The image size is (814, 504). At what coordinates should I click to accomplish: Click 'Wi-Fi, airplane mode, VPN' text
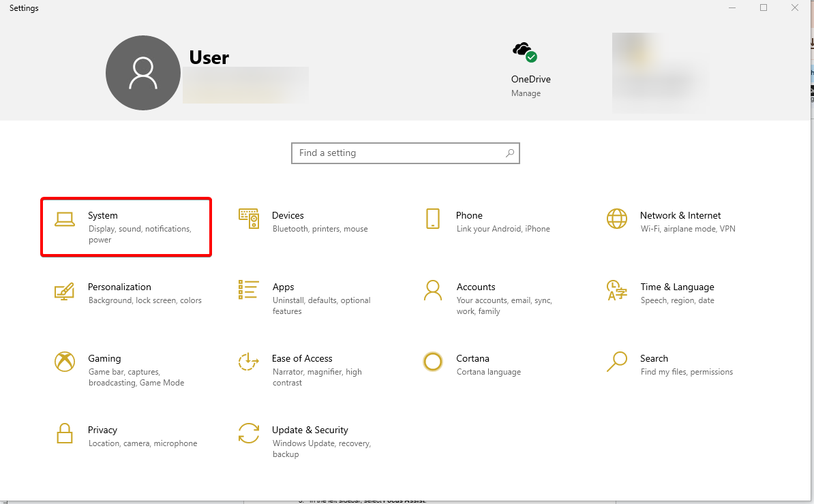[688, 229]
